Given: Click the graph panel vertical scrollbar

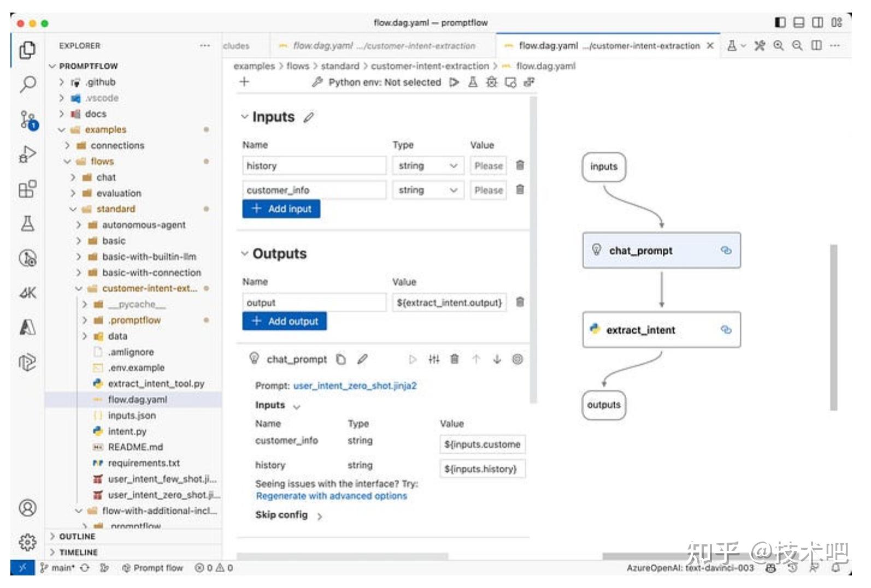Looking at the screenshot, I should [x=833, y=327].
